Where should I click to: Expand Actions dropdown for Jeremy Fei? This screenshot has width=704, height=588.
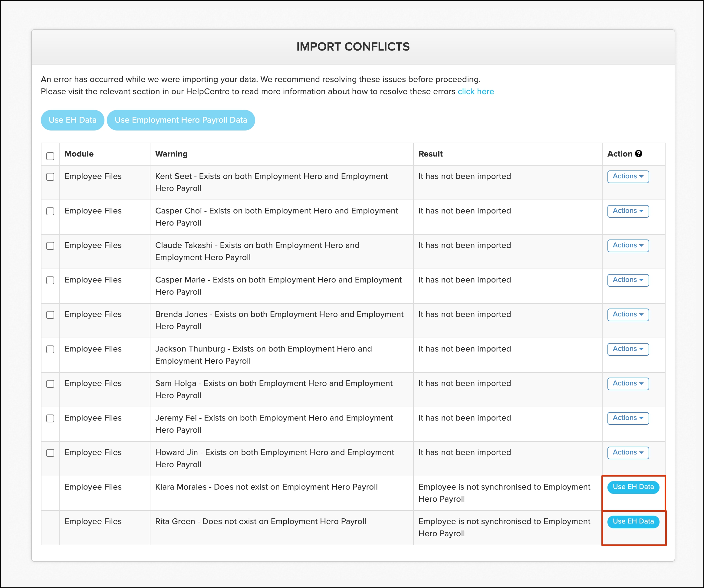pyautogui.click(x=627, y=418)
